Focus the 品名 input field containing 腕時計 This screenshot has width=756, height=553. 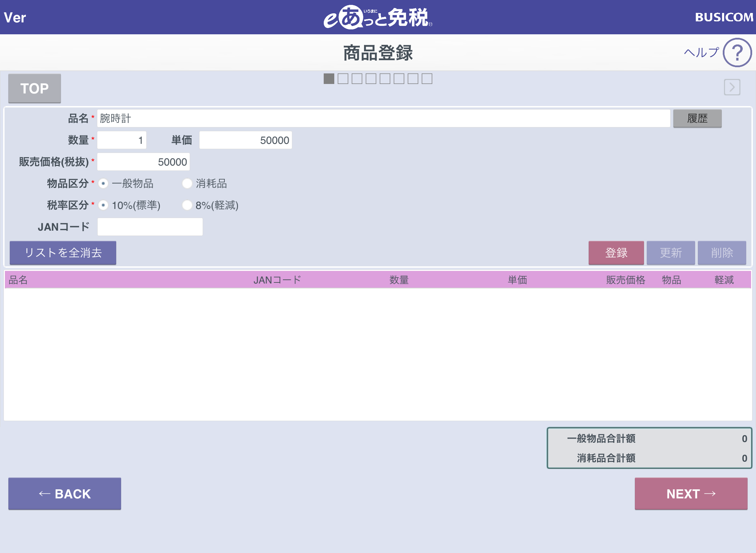point(384,118)
